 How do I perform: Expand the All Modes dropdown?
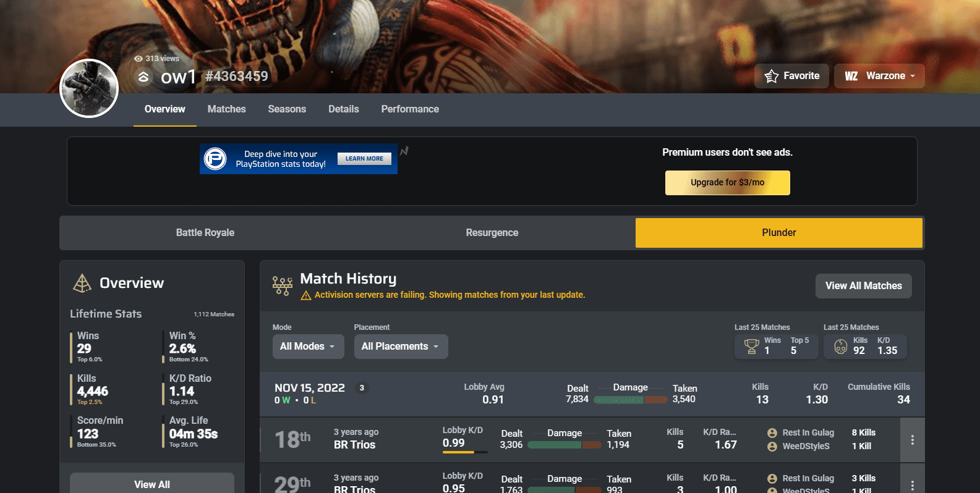[x=307, y=347]
